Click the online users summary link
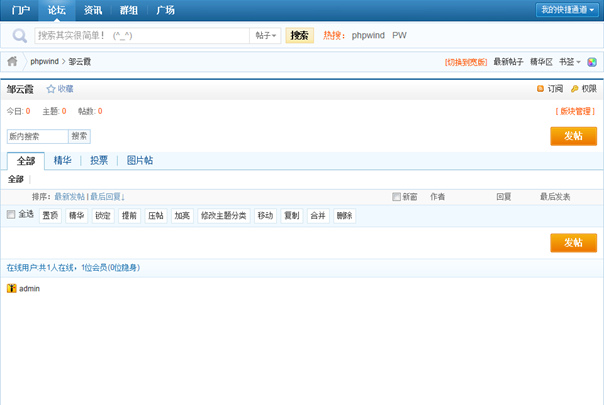 point(73,267)
